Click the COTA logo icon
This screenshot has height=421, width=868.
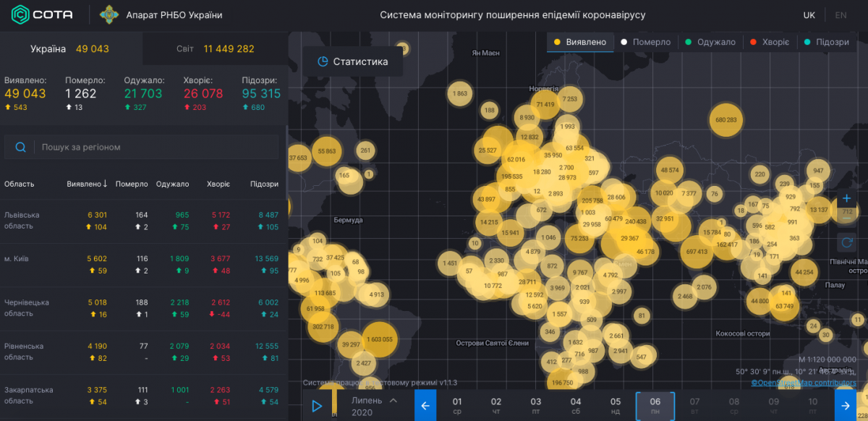click(x=21, y=14)
